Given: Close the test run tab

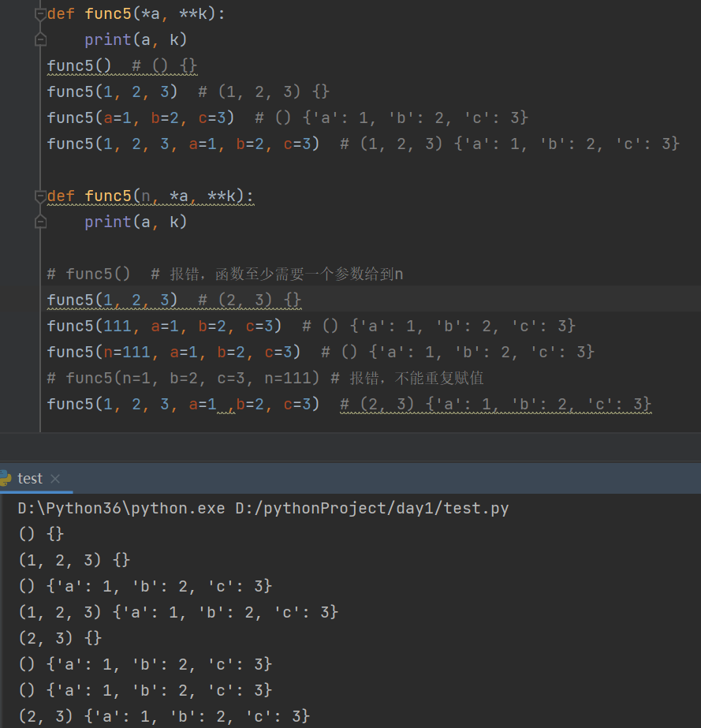Looking at the screenshot, I should tap(55, 479).
